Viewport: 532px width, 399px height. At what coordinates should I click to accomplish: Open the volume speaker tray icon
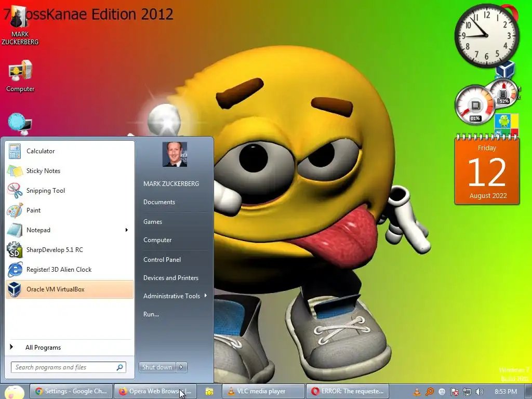(x=480, y=392)
